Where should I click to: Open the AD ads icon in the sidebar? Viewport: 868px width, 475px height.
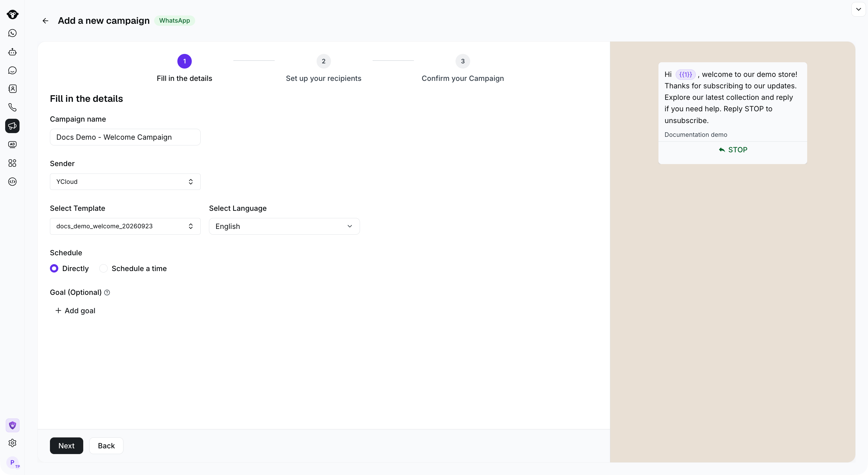click(x=12, y=144)
